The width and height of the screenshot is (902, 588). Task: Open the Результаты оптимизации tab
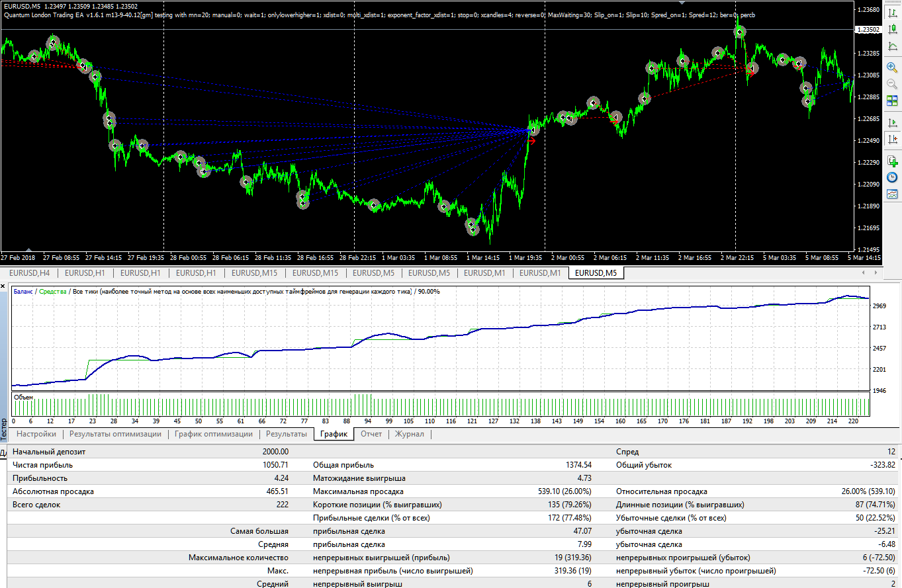[x=115, y=434]
